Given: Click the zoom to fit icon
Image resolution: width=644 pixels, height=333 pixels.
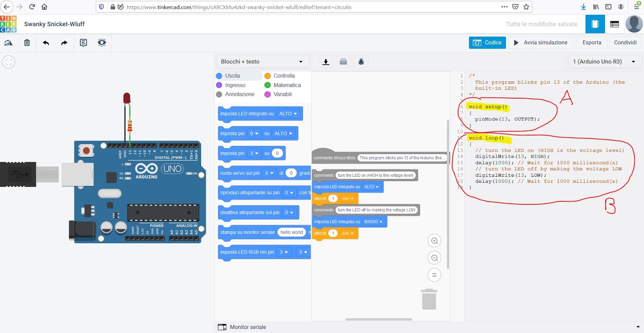Looking at the screenshot, I should pyautogui.click(x=8, y=62).
